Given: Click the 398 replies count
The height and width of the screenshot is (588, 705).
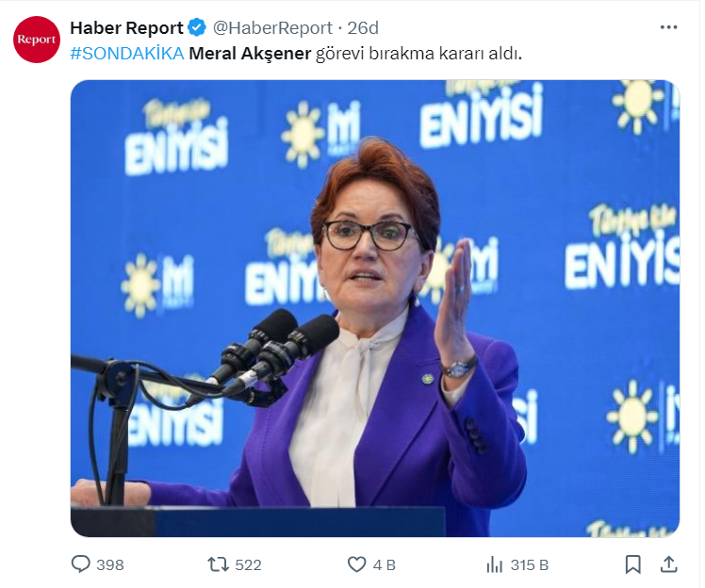Looking at the screenshot, I should (110, 565).
